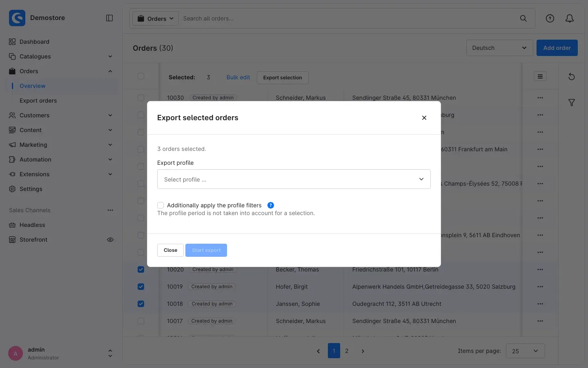Toggle the select-all orders checkbox
Viewport: 588px width, 368px height.
coord(141,76)
